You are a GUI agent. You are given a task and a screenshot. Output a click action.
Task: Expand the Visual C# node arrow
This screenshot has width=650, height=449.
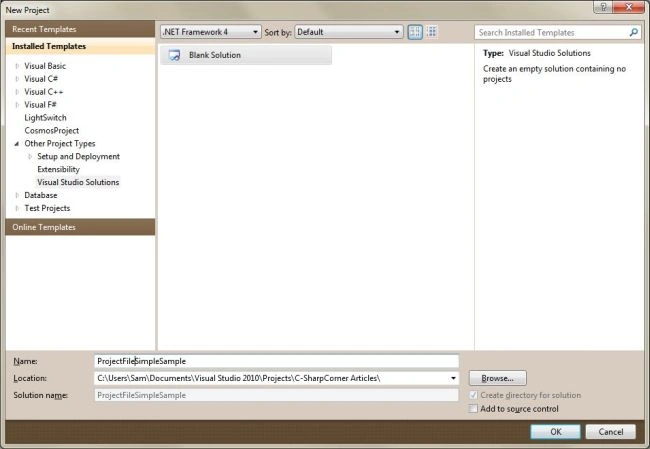click(17, 79)
